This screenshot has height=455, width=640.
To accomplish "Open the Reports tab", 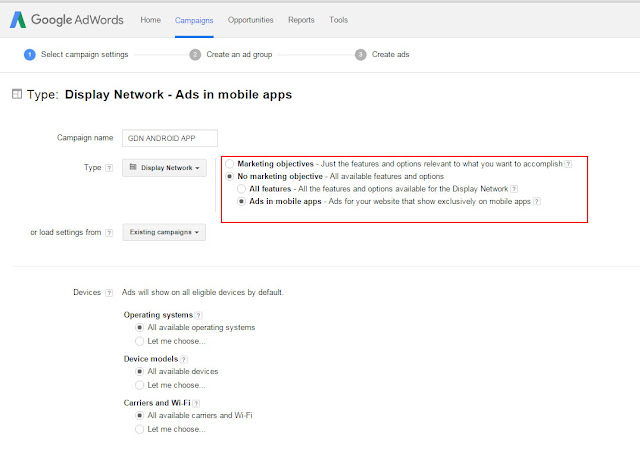I will pyautogui.click(x=301, y=20).
